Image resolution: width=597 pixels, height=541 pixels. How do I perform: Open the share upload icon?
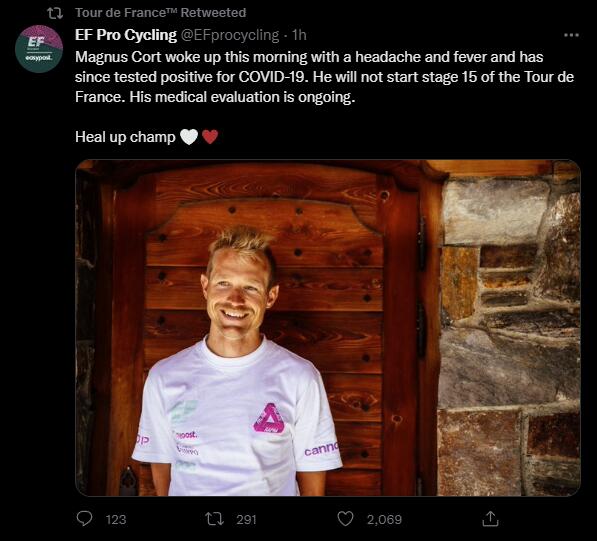[x=490, y=519]
